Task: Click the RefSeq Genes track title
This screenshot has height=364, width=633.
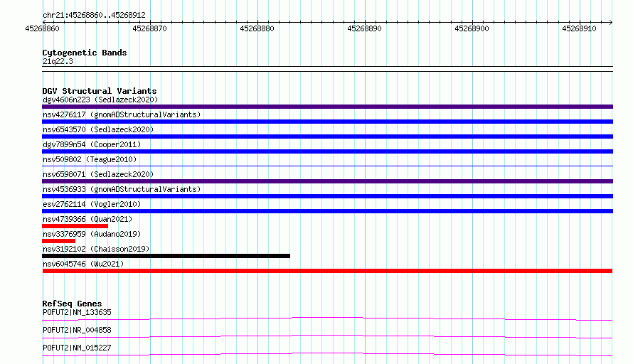Action: 73,304
